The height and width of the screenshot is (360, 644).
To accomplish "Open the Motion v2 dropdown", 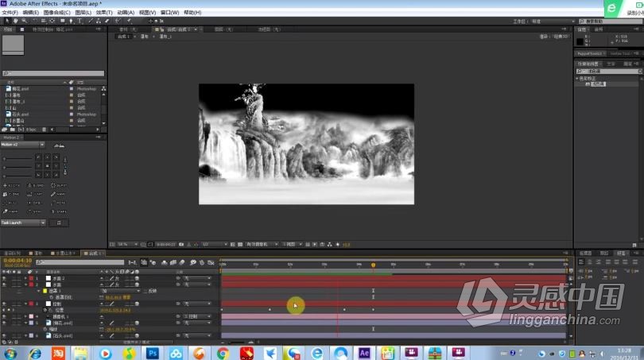I will pyautogui.click(x=22, y=145).
